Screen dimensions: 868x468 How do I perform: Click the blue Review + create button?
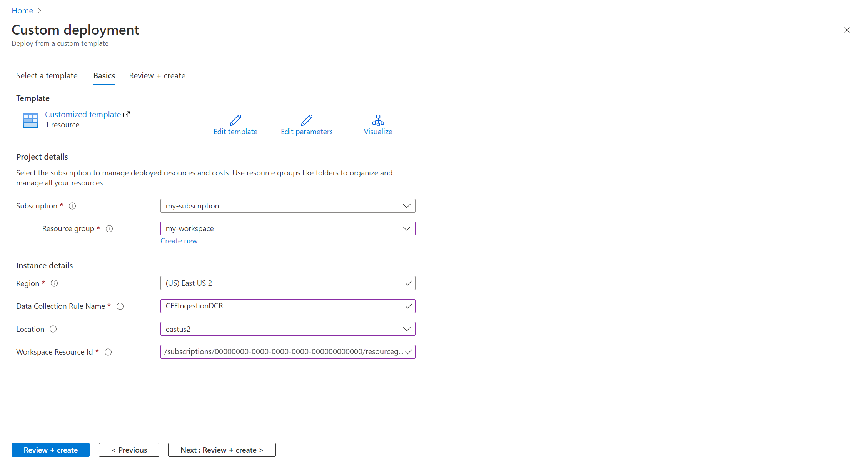[50, 450]
